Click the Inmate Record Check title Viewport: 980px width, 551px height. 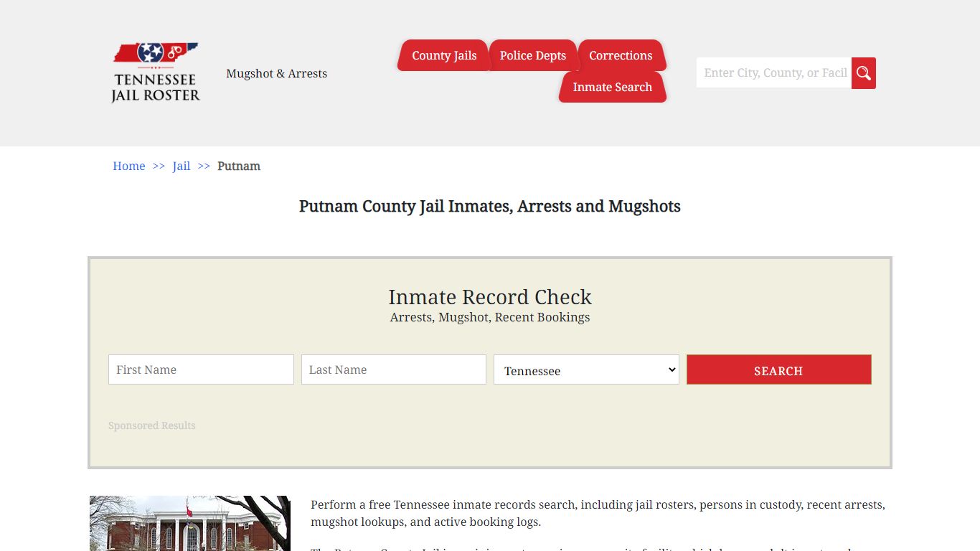pos(490,297)
